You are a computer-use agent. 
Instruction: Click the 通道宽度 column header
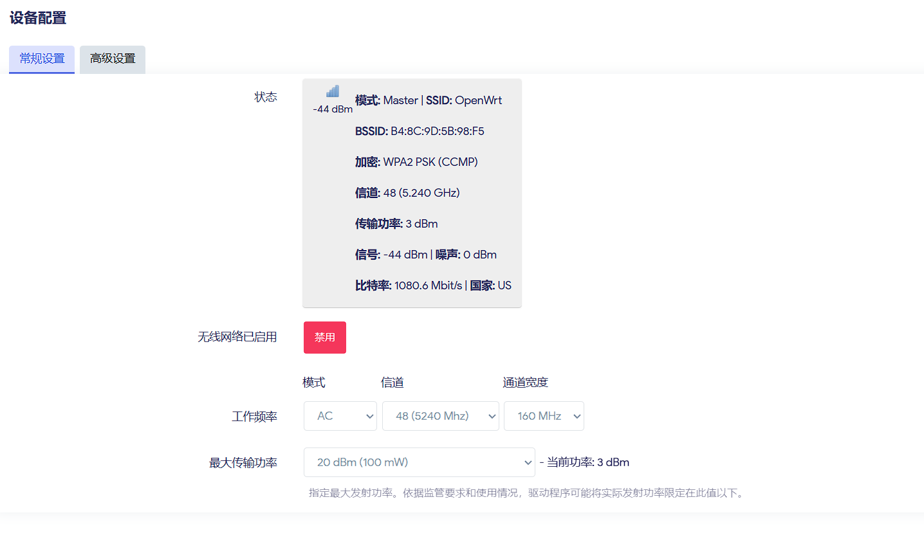tap(525, 383)
